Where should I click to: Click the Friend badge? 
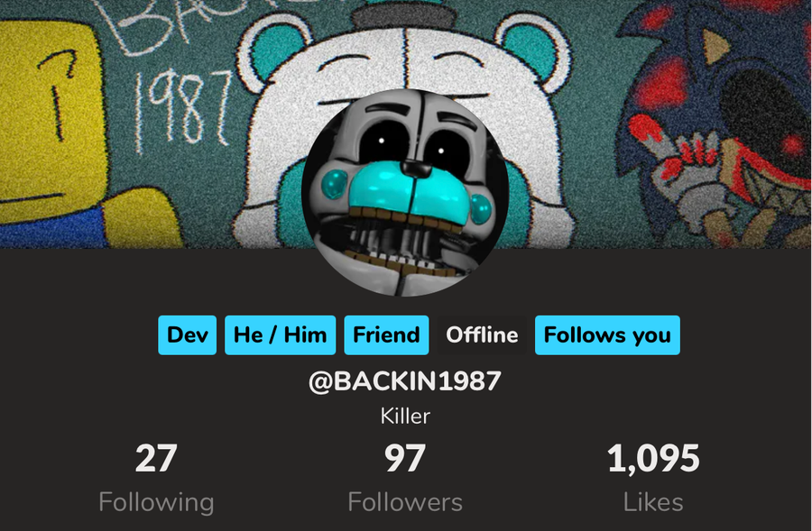point(386,334)
